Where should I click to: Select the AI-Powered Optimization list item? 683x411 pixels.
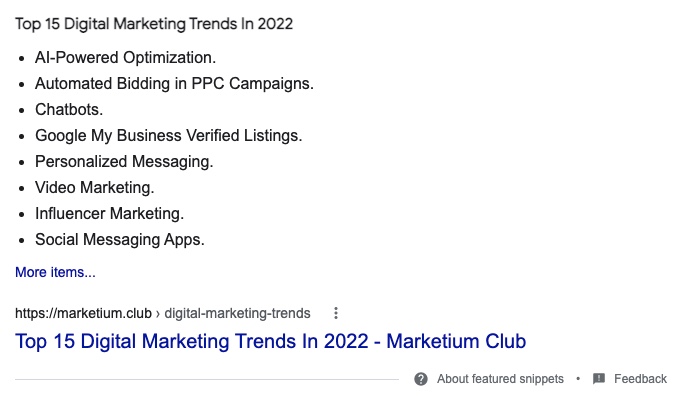pyautogui.click(x=125, y=58)
